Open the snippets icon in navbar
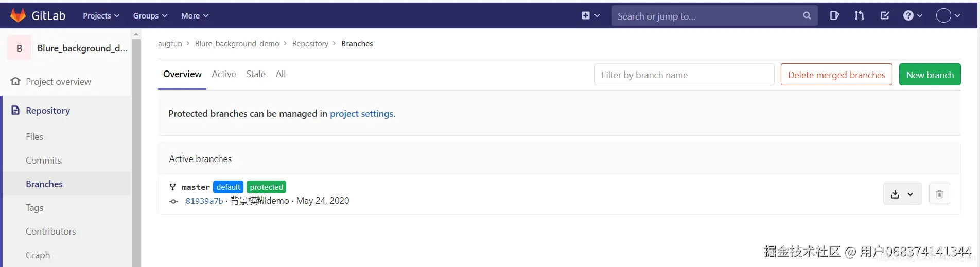 834,15
